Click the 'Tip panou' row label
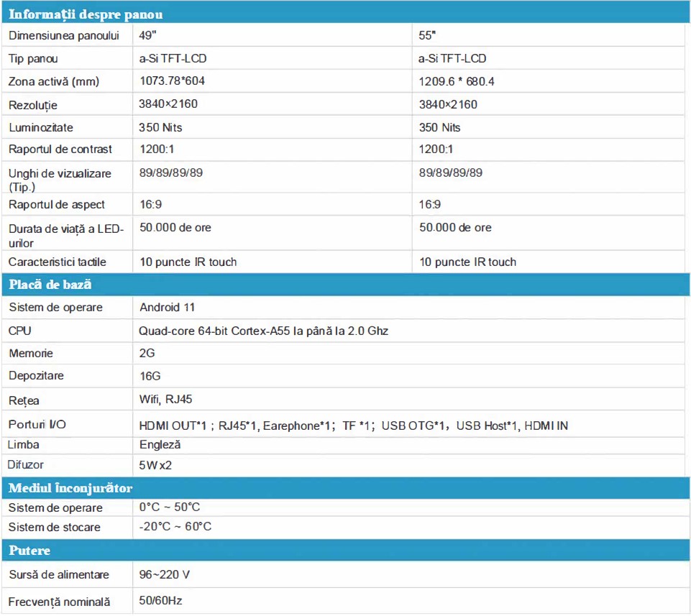The height and width of the screenshot is (616, 691). tap(33, 59)
